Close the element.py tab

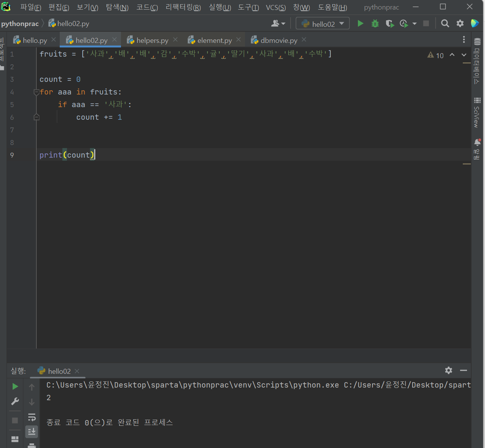click(238, 39)
